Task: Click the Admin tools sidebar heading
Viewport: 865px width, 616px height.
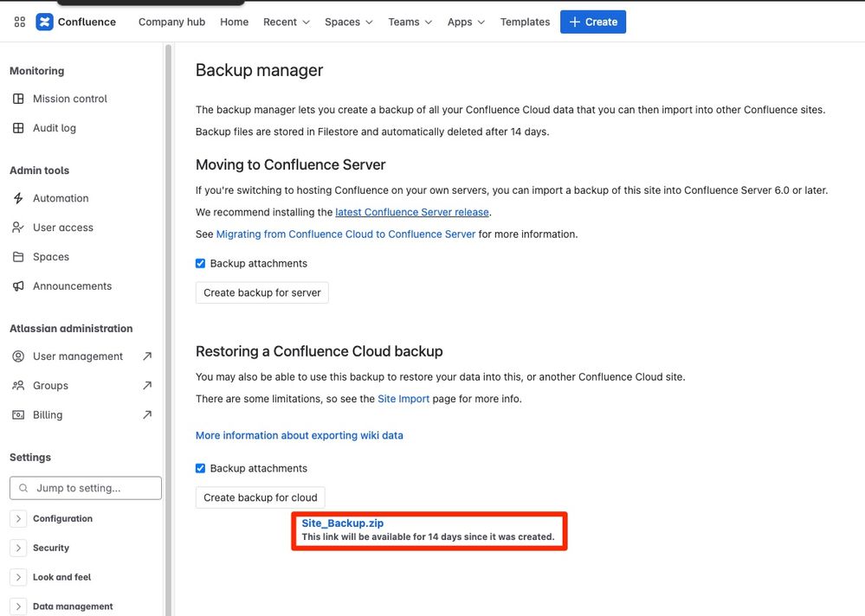Action: tap(40, 170)
